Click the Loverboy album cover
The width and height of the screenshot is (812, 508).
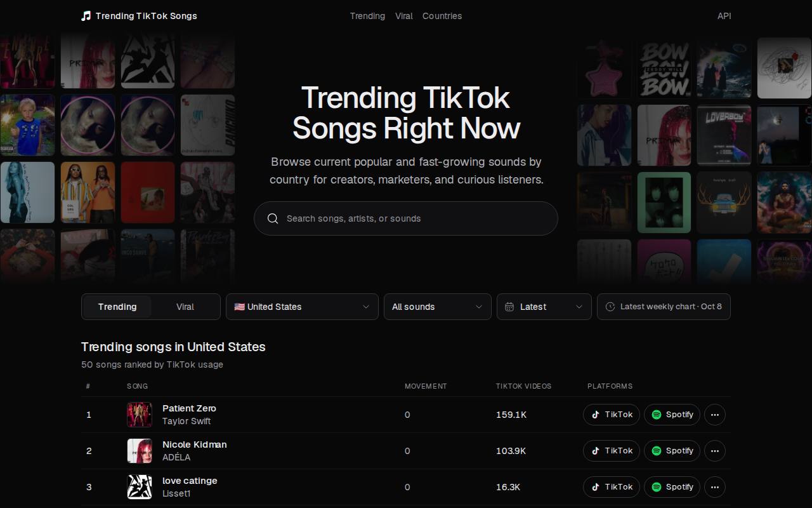click(724, 135)
